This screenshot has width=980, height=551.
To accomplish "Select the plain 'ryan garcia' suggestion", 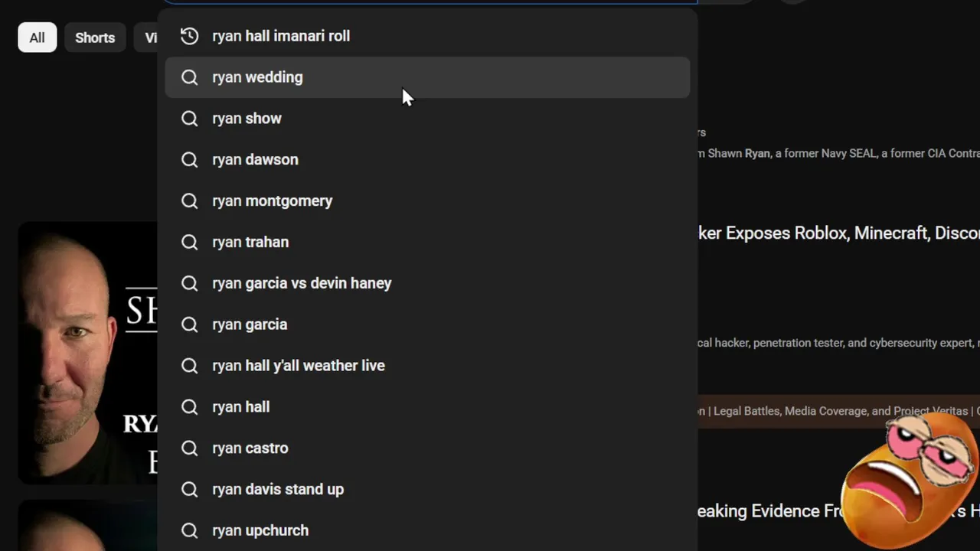I will pyautogui.click(x=427, y=324).
